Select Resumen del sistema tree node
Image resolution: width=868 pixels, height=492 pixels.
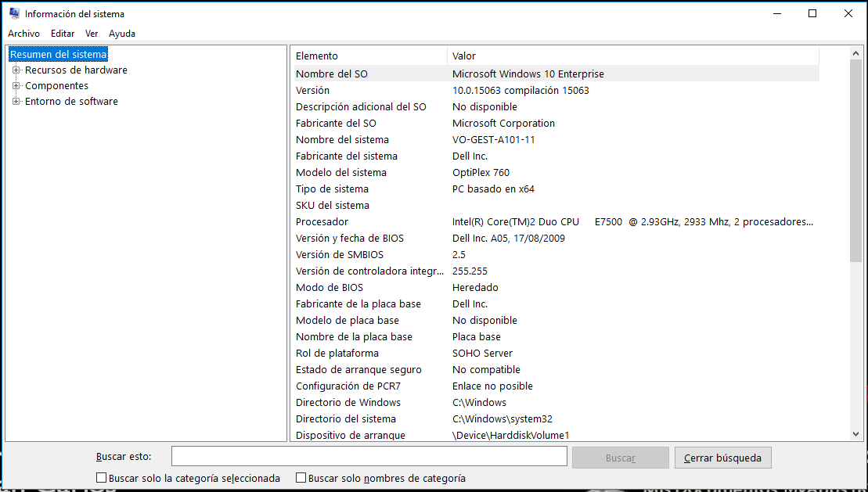pyautogui.click(x=58, y=54)
